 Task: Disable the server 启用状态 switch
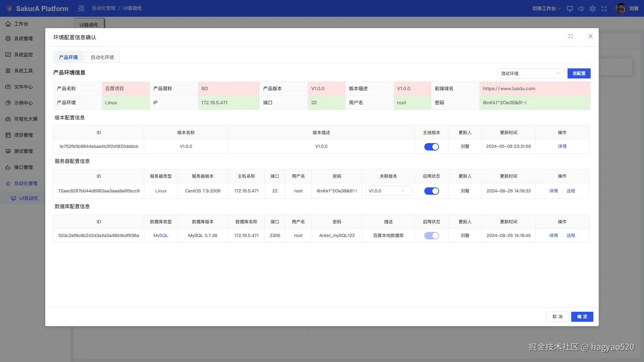click(x=431, y=191)
